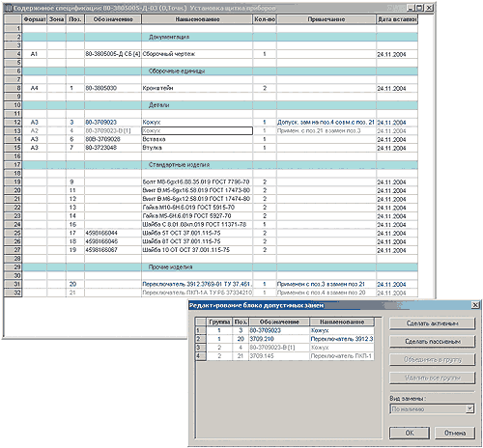483x448 pixels.
Task: Click the specification window title bar icon
Action: tap(9, 8)
